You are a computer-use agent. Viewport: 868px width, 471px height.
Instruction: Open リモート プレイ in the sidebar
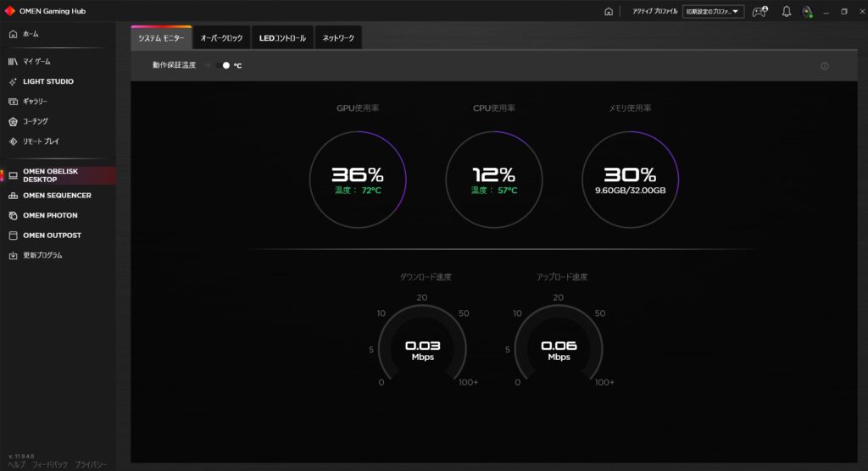point(41,141)
